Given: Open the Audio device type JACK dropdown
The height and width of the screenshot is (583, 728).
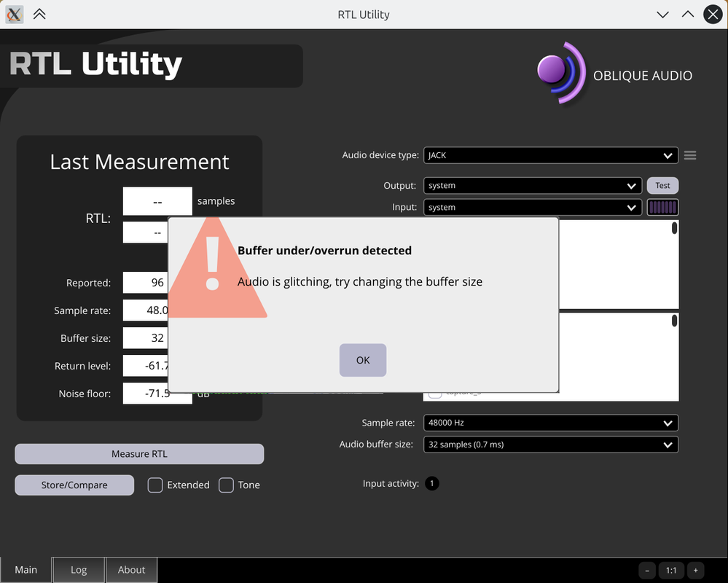Looking at the screenshot, I should tap(551, 155).
